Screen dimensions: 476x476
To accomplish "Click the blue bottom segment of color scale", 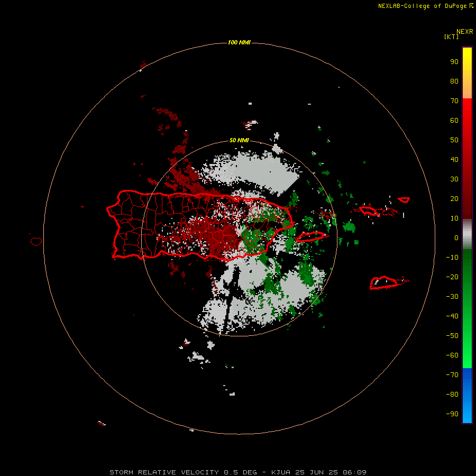I will (x=467, y=396).
